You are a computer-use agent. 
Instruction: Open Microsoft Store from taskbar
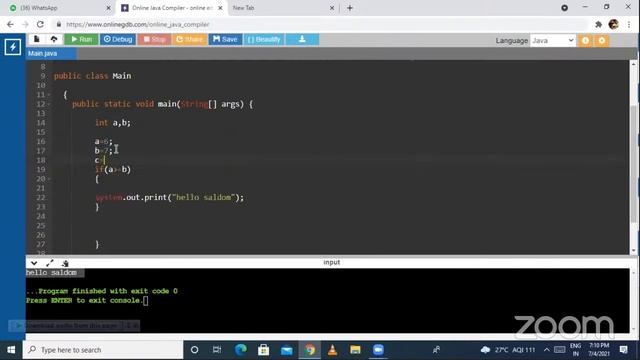pos(263,350)
